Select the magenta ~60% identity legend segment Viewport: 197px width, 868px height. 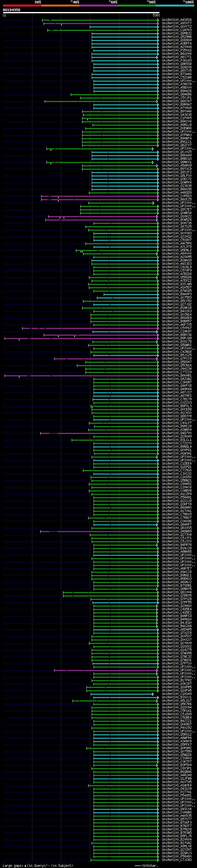[x=98, y=6]
